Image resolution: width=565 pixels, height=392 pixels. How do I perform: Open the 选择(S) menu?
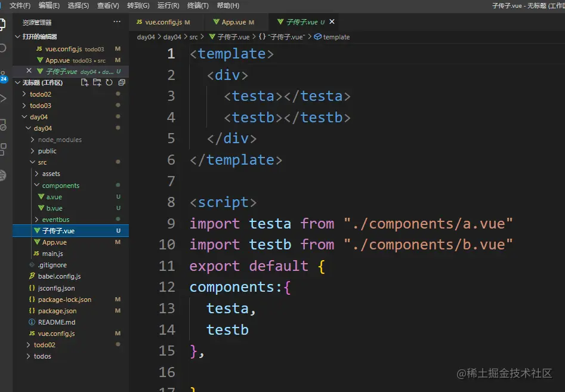tap(78, 5)
